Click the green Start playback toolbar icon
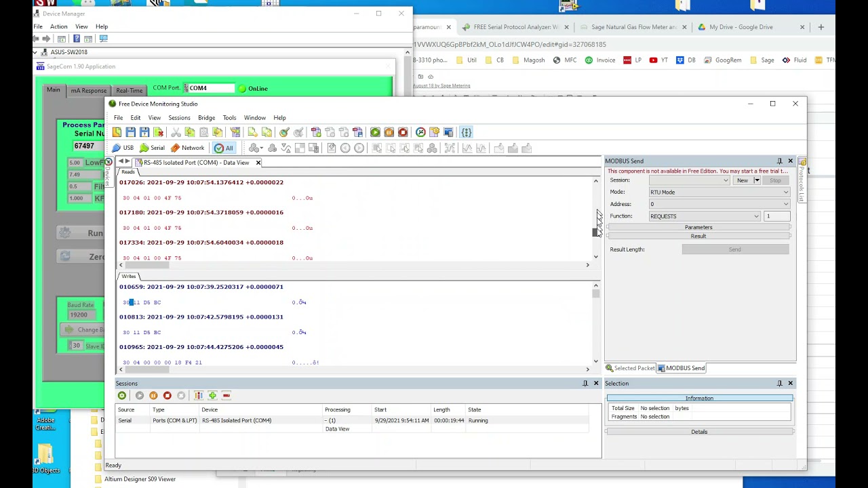 point(375,132)
